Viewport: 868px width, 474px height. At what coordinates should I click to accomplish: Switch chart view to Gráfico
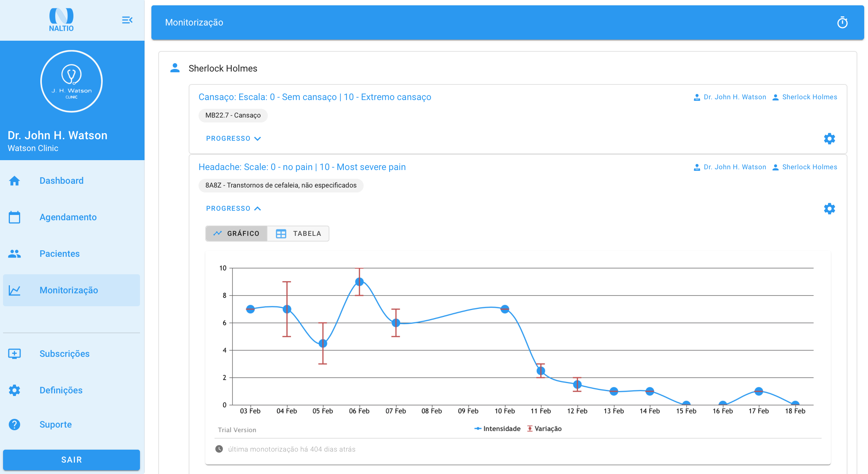236,234
